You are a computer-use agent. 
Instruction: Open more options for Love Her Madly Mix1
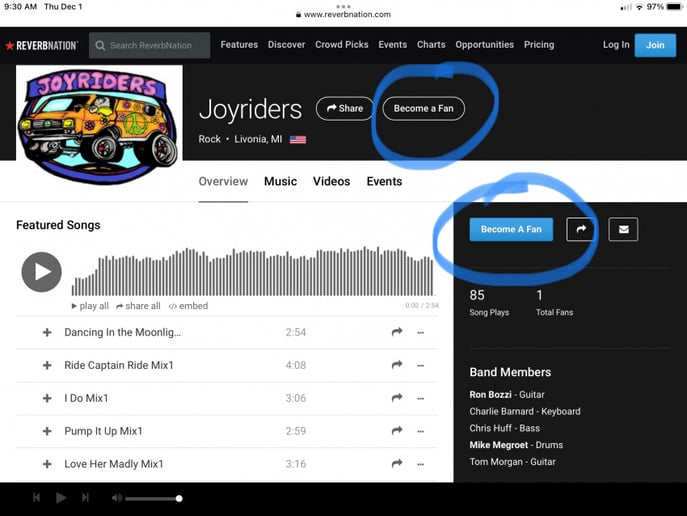(421, 464)
